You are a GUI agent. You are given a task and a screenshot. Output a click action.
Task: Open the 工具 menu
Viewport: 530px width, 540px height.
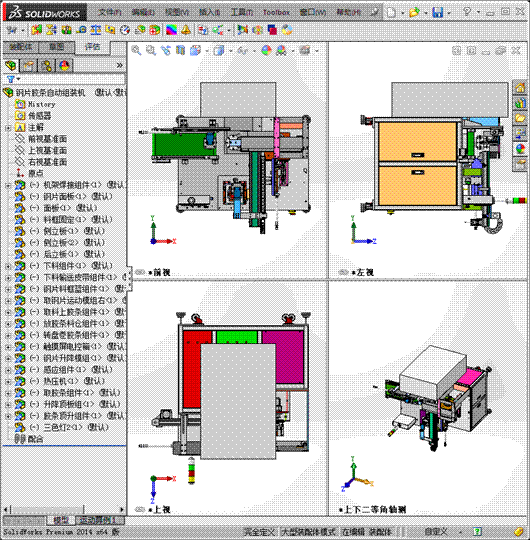[x=242, y=12]
